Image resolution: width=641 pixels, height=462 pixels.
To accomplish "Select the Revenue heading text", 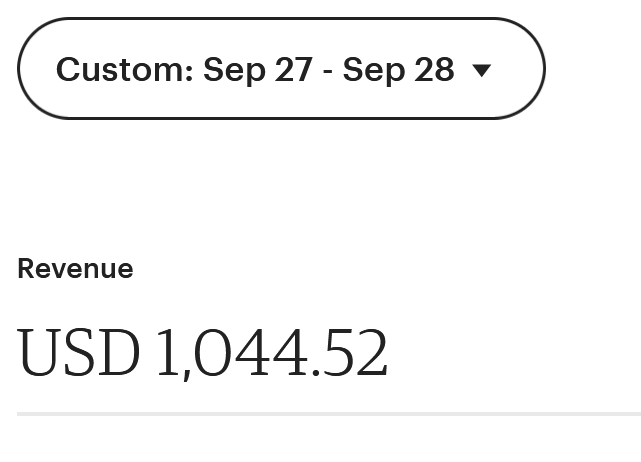I will (75, 269).
